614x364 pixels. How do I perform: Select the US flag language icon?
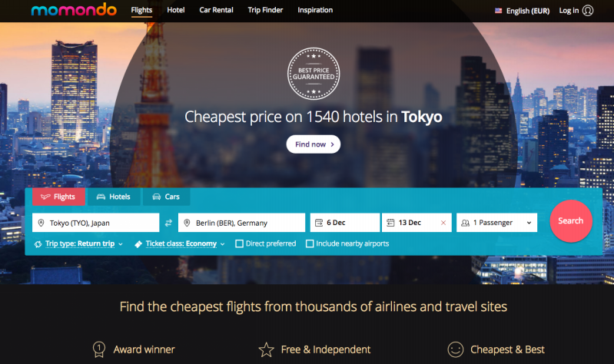pos(498,11)
